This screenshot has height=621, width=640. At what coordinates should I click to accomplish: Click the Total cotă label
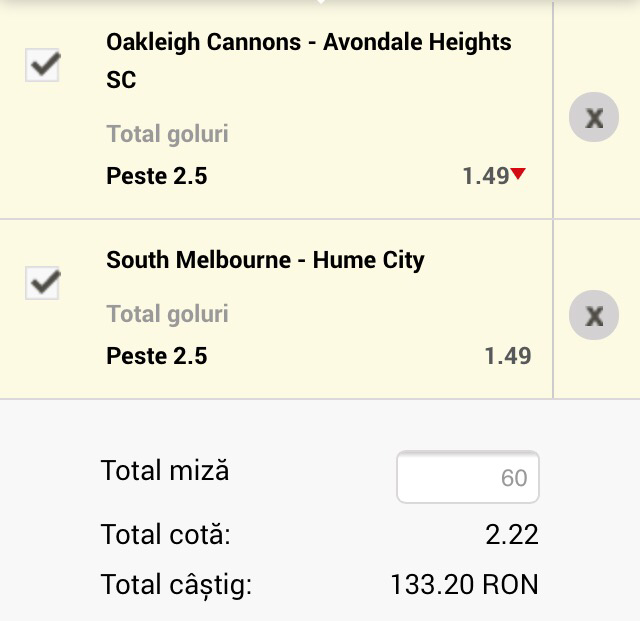click(x=165, y=534)
